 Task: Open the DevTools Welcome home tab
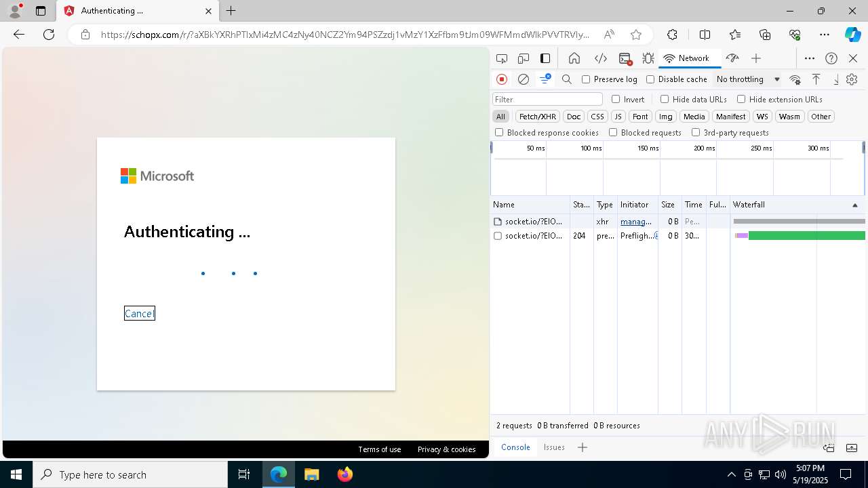[574, 58]
